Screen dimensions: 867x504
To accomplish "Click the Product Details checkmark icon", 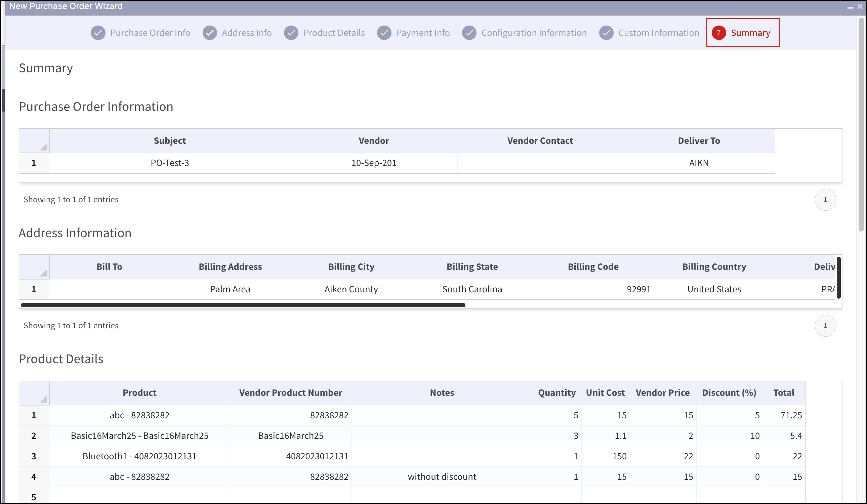I will 291,33.
